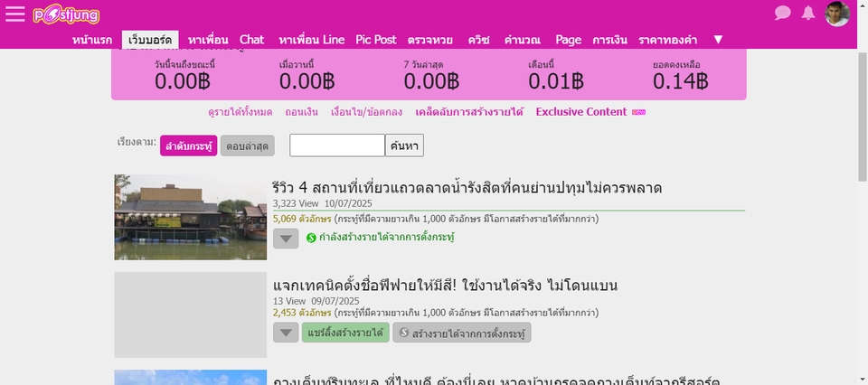Click the ค้นหา search button
868x385 pixels.
click(404, 146)
